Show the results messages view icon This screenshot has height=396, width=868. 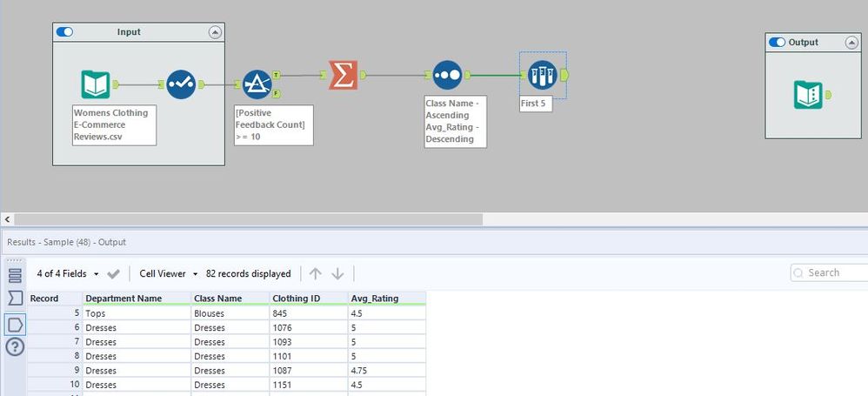coord(15,275)
